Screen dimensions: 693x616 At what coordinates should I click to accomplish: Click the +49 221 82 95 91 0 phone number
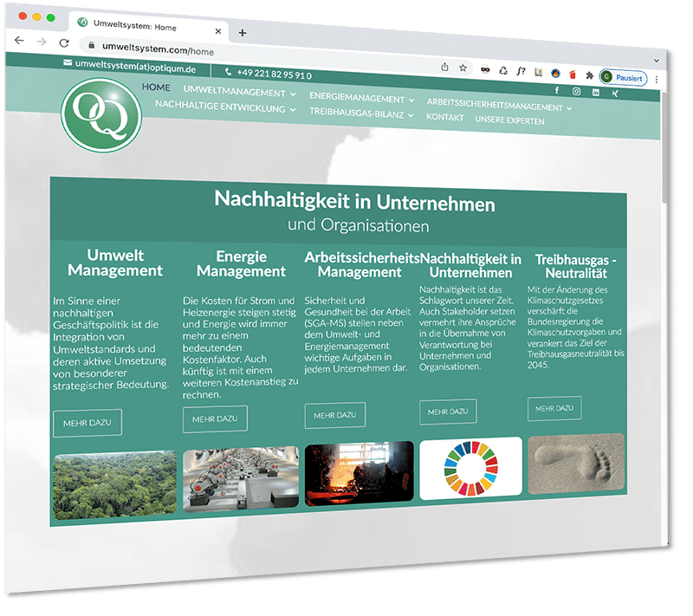click(x=274, y=74)
